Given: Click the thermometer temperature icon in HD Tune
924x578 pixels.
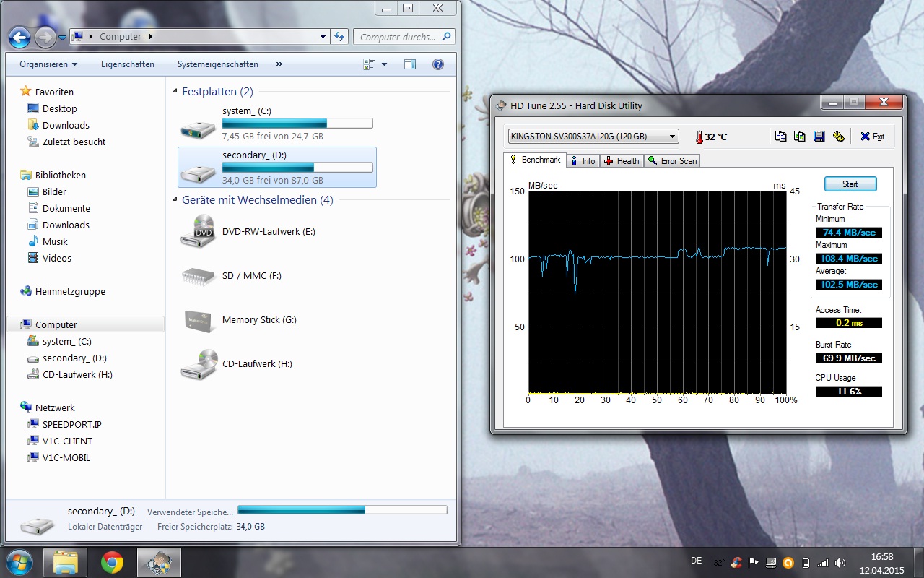Looking at the screenshot, I should 699,137.
